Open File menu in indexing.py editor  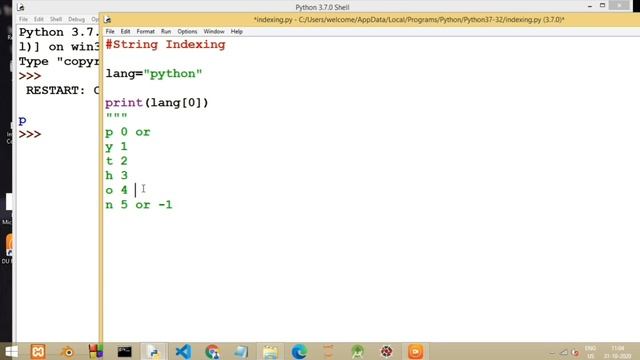pos(110,31)
